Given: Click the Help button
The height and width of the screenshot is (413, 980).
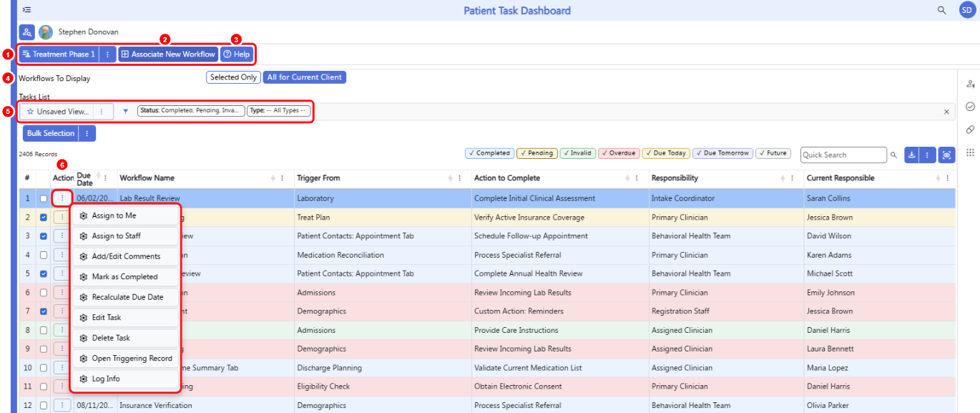Looking at the screenshot, I should click(x=236, y=54).
